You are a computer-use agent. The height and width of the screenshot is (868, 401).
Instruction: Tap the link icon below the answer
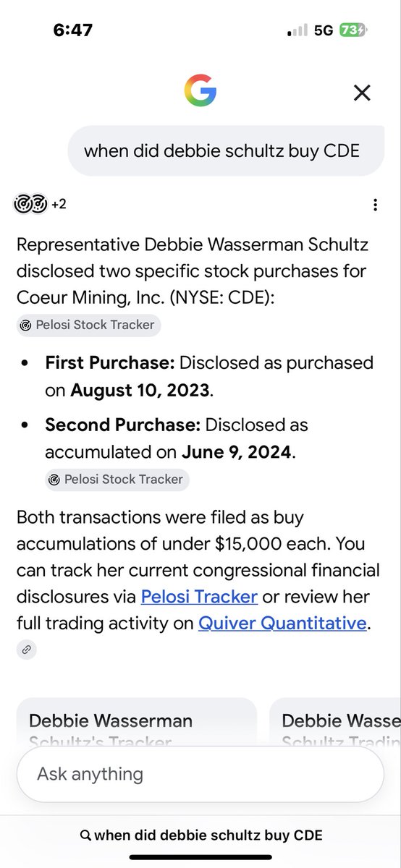(26, 650)
